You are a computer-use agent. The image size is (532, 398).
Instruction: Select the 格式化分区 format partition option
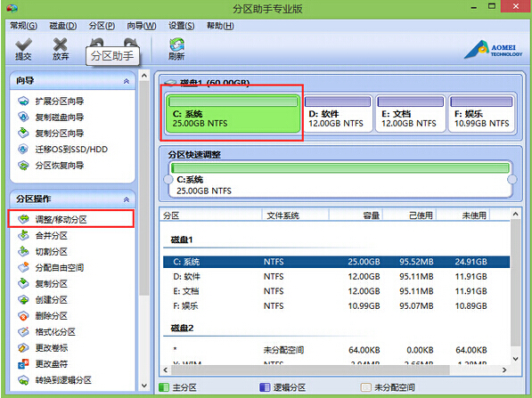[x=55, y=332]
